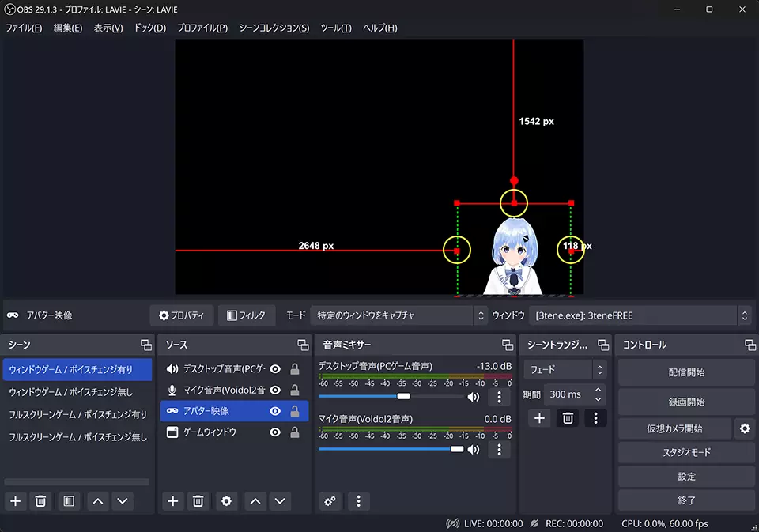
Task: Add a new source with plus icon
Action: pos(173,501)
